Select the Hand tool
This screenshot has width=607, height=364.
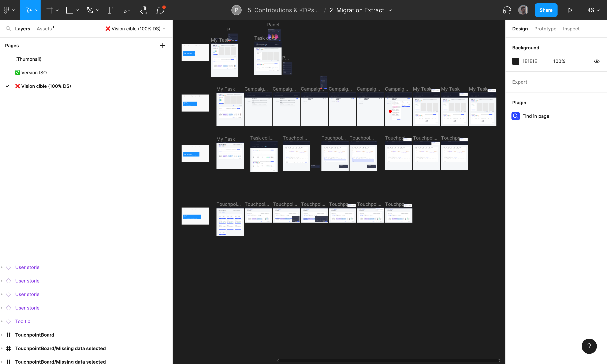143,10
